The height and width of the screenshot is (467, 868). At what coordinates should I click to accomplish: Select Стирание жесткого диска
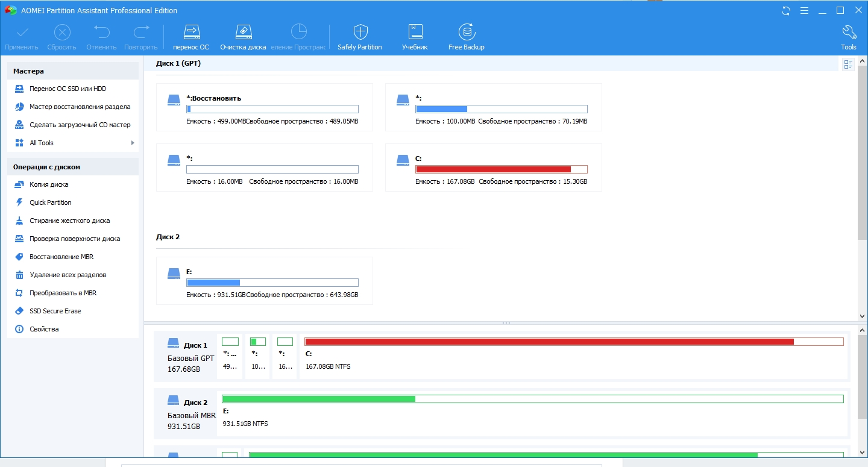[x=72, y=221]
